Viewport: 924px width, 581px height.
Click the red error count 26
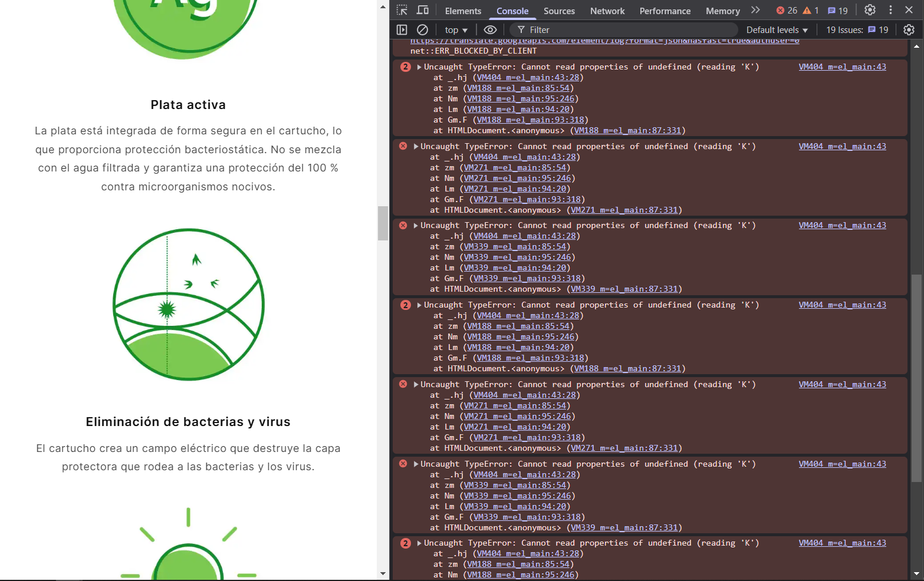(x=787, y=11)
